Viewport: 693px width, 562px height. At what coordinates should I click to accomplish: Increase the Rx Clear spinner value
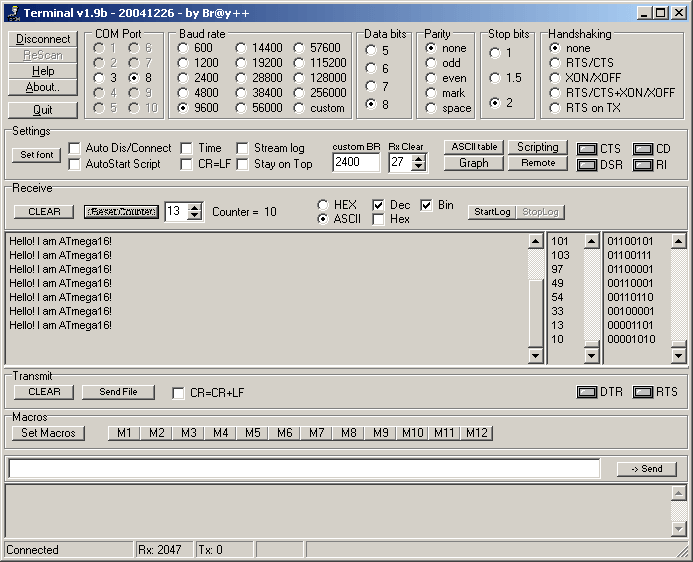419,159
